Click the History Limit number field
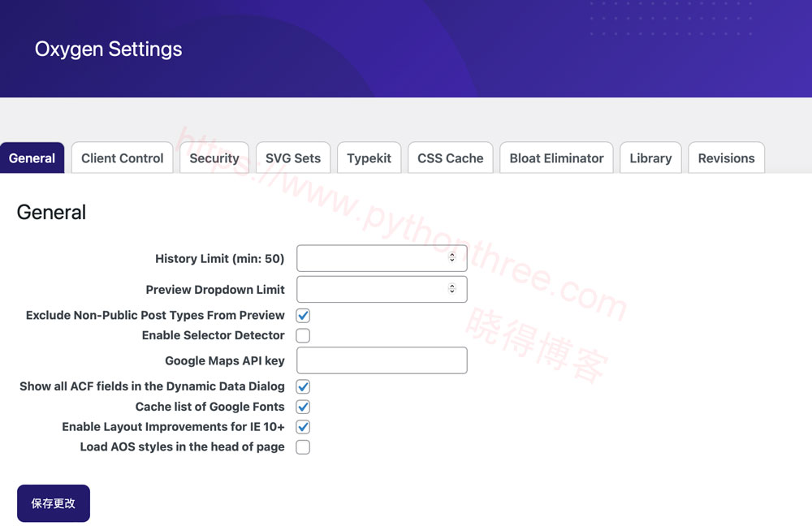The image size is (812, 526). click(x=382, y=258)
